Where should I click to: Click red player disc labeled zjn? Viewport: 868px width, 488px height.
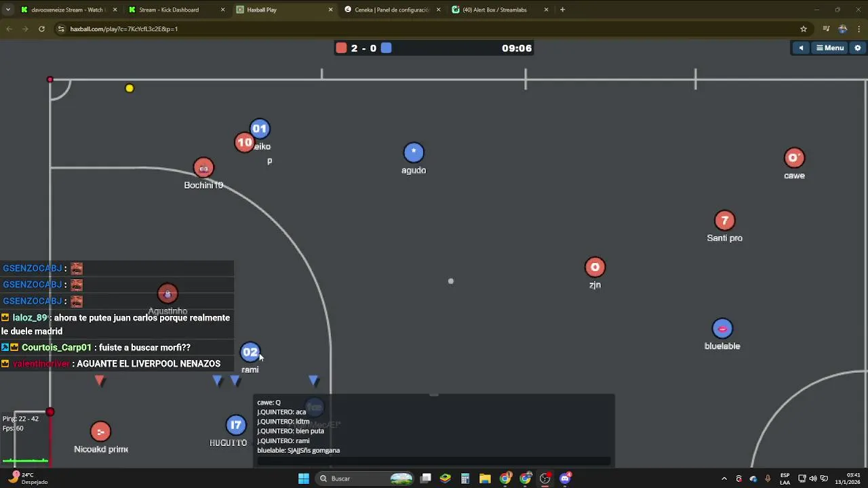[x=595, y=267]
